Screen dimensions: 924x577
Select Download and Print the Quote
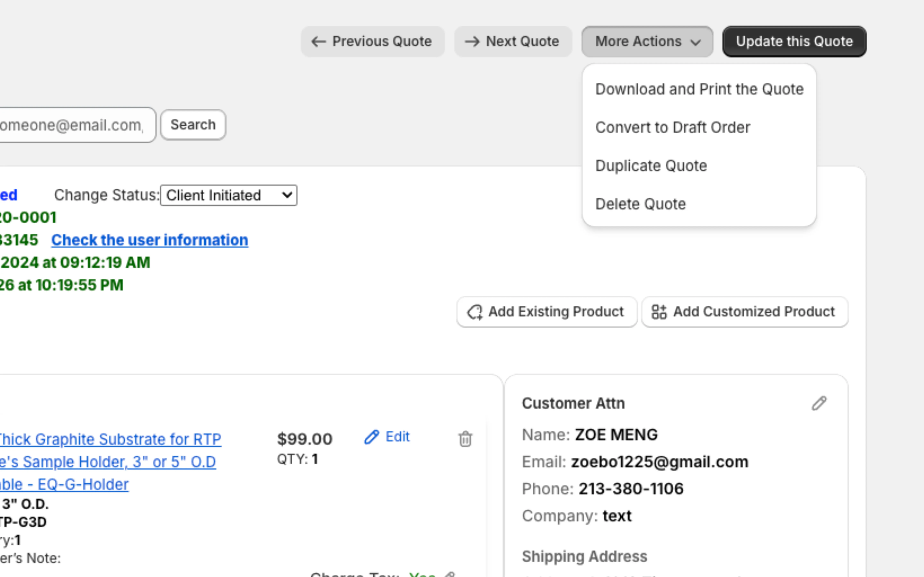699,89
